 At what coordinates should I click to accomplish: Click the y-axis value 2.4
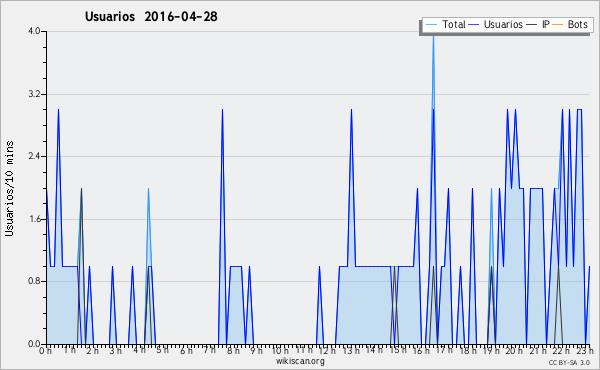(x=34, y=156)
